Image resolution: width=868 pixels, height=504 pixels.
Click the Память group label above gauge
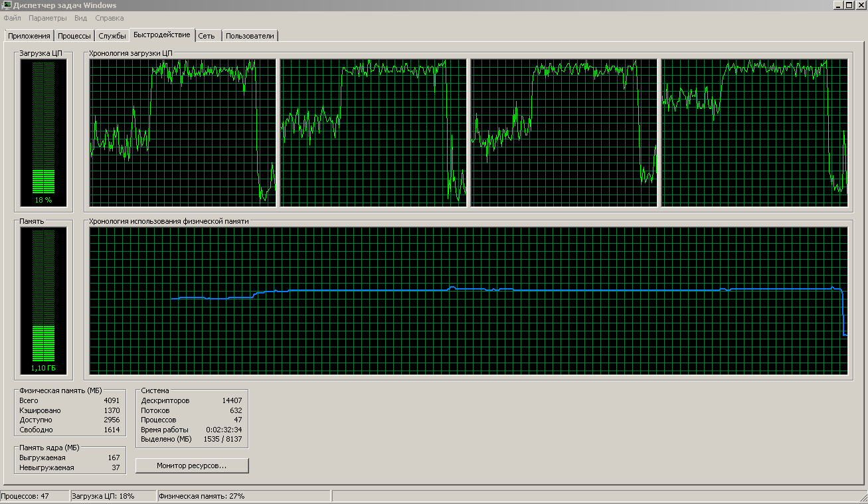(x=31, y=221)
